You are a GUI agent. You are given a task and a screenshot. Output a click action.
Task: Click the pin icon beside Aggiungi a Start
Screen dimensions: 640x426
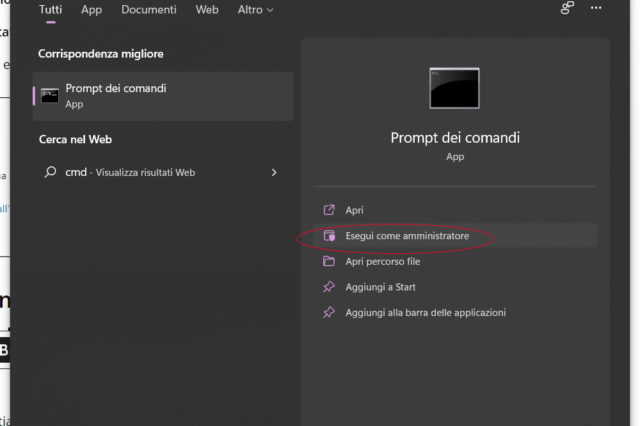point(328,287)
